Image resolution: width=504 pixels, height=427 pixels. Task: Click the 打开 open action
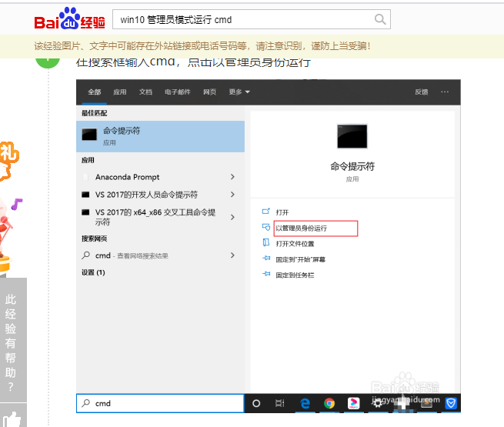click(x=282, y=212)
